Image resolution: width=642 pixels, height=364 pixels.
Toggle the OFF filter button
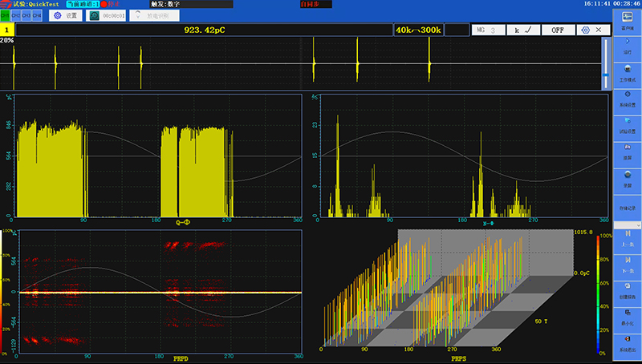[558, 30]
